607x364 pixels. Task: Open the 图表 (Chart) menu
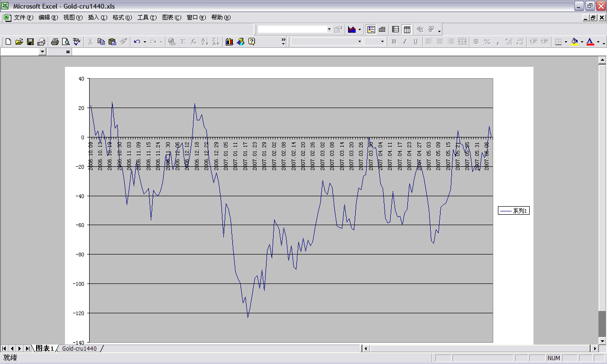pyautogui.click(x=171, y=18)
